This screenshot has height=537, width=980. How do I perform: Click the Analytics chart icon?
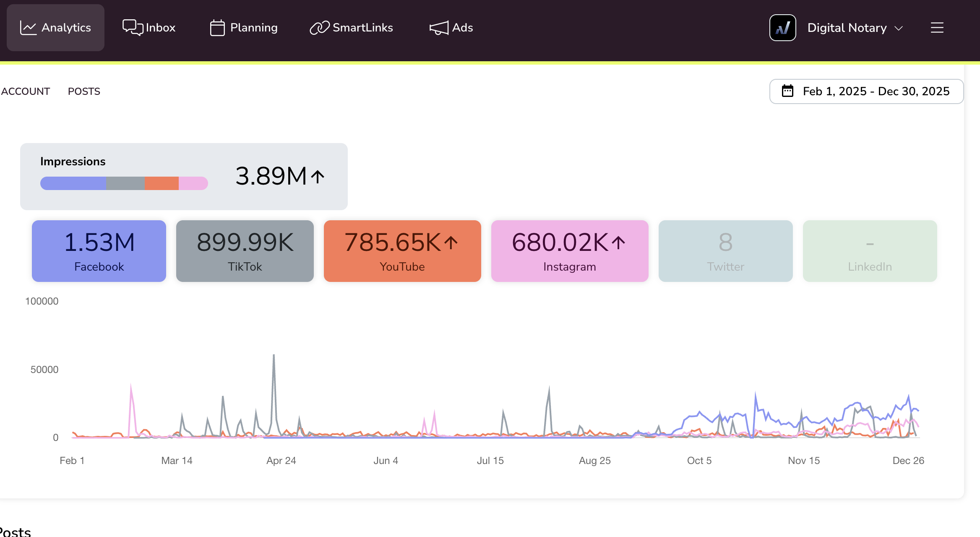tap(28, 28)
